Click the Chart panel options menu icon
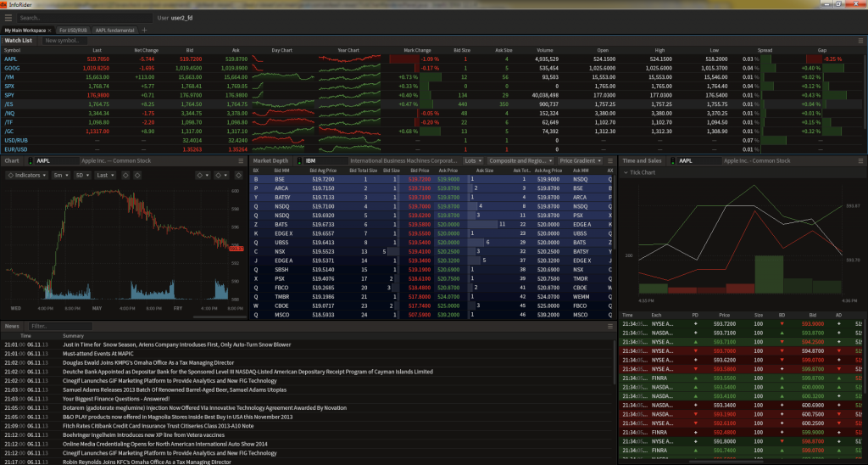This screenshot has height=465, width=868. 242,160
